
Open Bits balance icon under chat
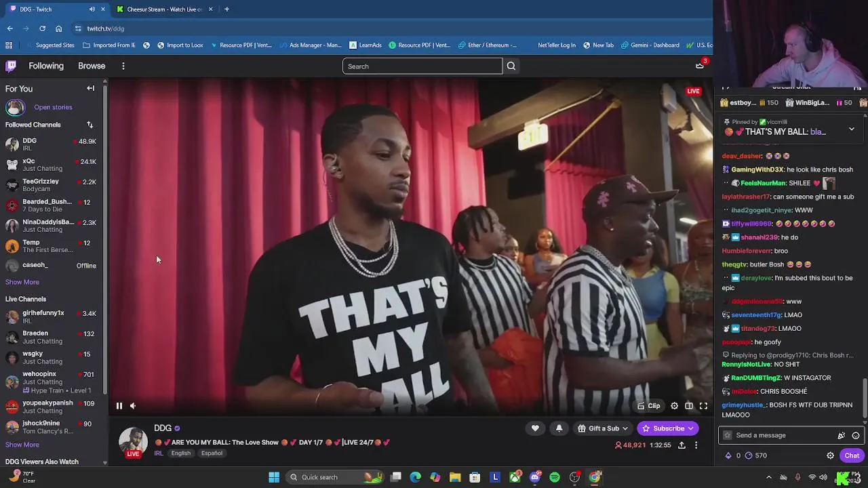(733, 455)
